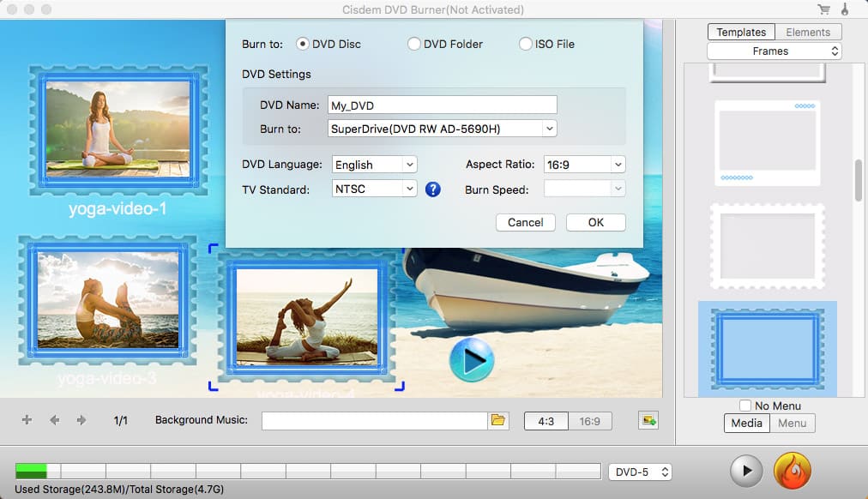The image size is (868, 499).
Task: Cancel the burn settings dialog
Action: click(525, 222)
